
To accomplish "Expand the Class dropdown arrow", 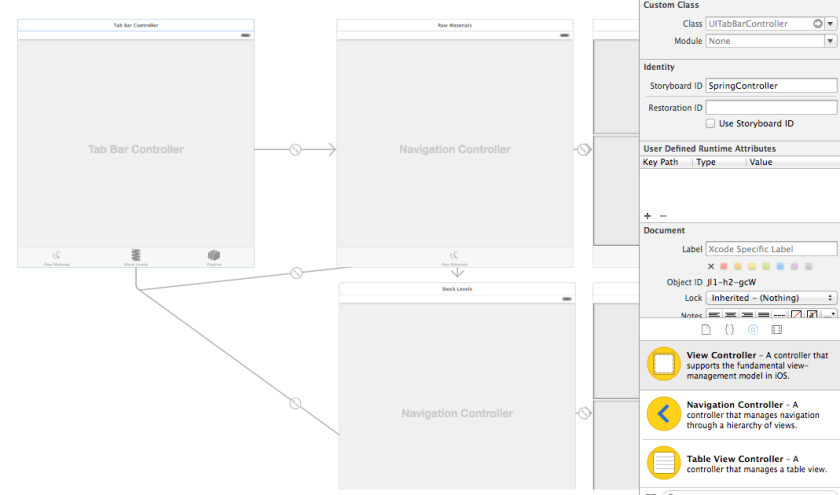I will coord(830,23).
